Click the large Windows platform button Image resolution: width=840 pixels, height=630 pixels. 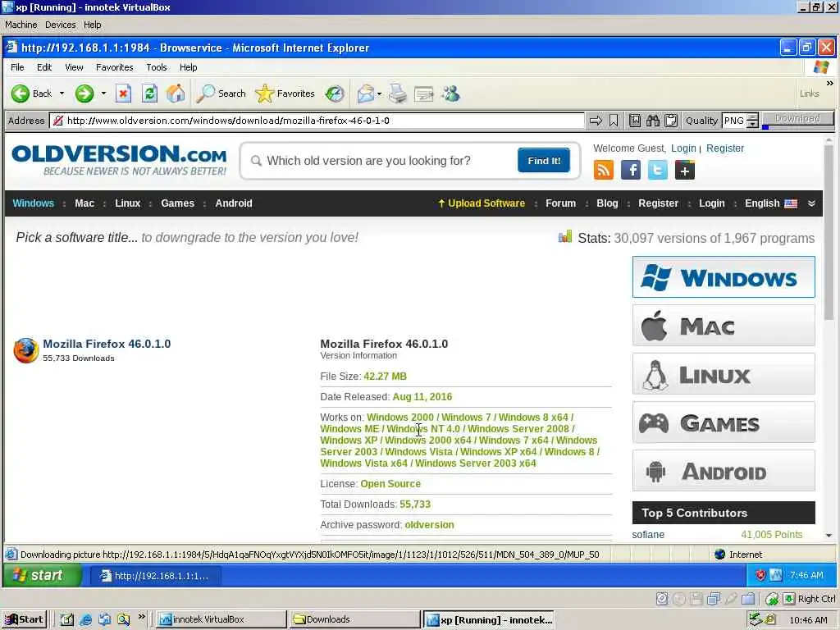tap(724, 277)
